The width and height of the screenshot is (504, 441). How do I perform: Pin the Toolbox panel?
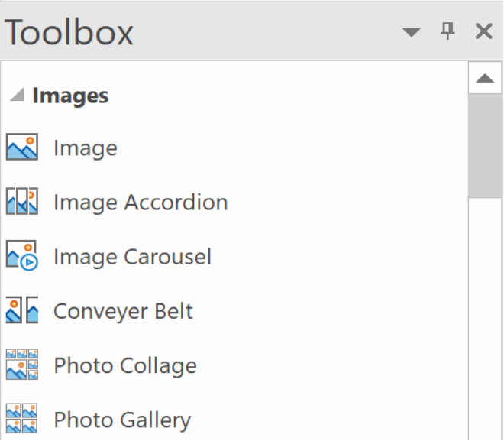[x=447, y=31]
